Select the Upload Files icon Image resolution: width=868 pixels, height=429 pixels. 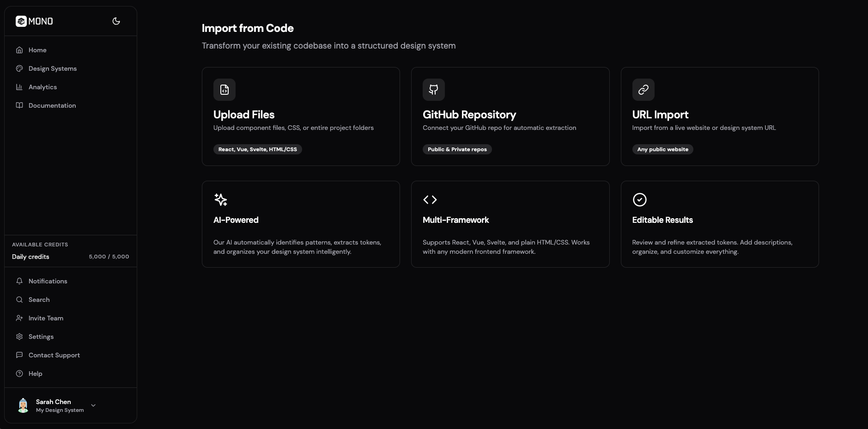(x=224, y=90)
